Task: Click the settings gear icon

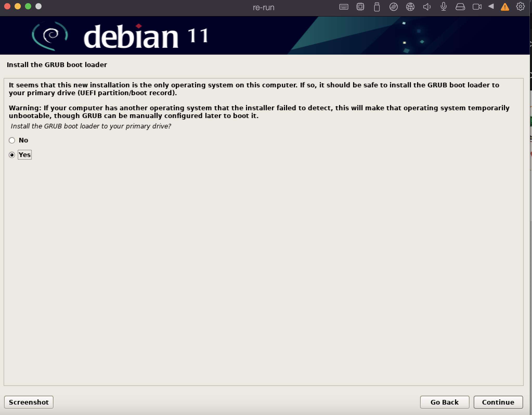Action: (520, 7)
